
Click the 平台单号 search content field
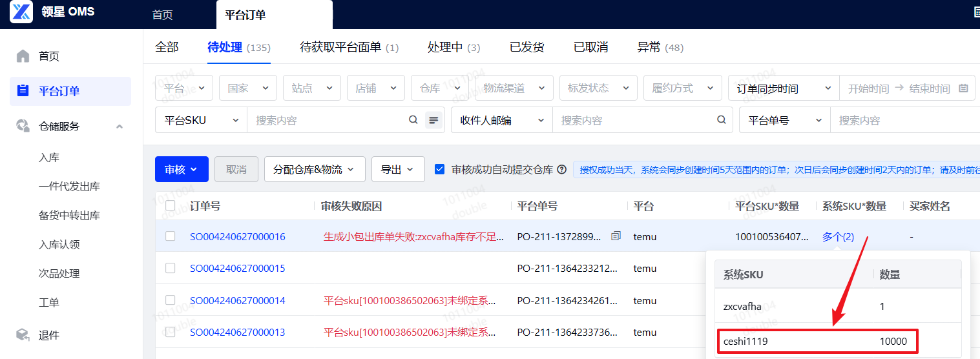point(904,120)
